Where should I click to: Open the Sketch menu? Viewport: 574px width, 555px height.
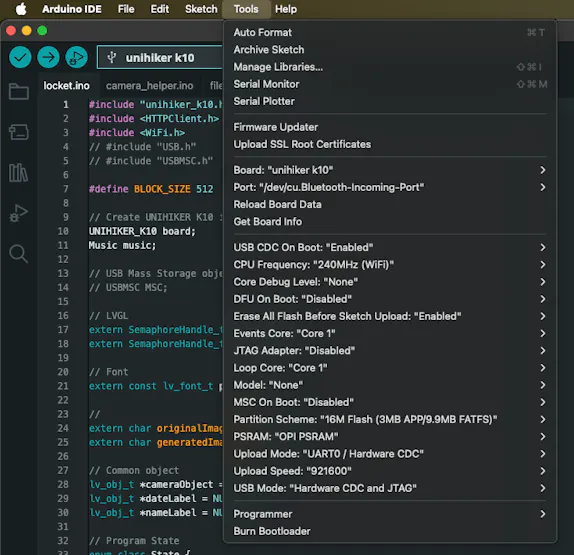201,9
